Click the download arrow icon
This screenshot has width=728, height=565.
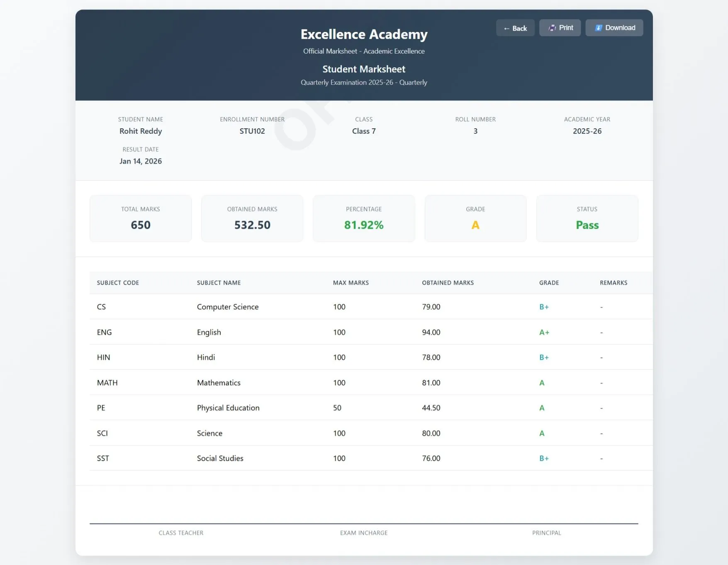tap(598, 27)
